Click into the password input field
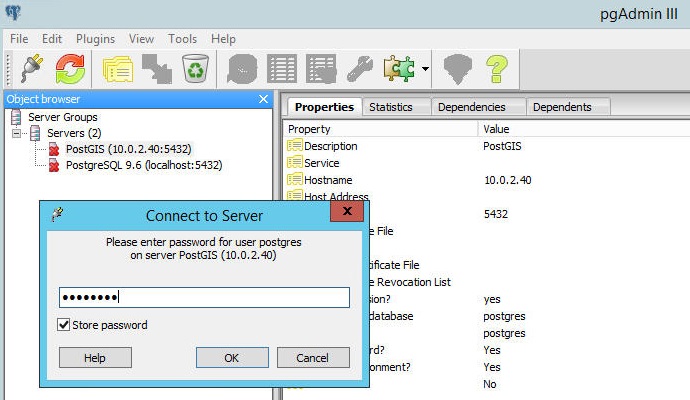690x400 pixels. (204, 297)
